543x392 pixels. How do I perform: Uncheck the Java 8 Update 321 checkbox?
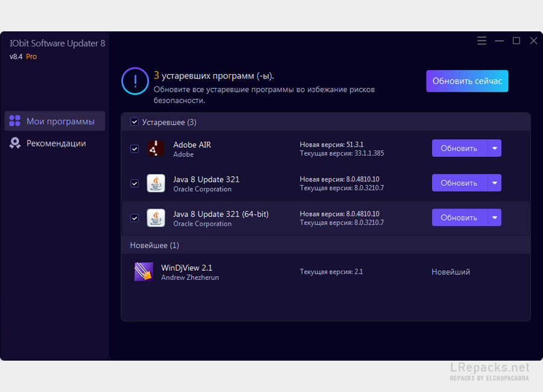tap(135, 183)
